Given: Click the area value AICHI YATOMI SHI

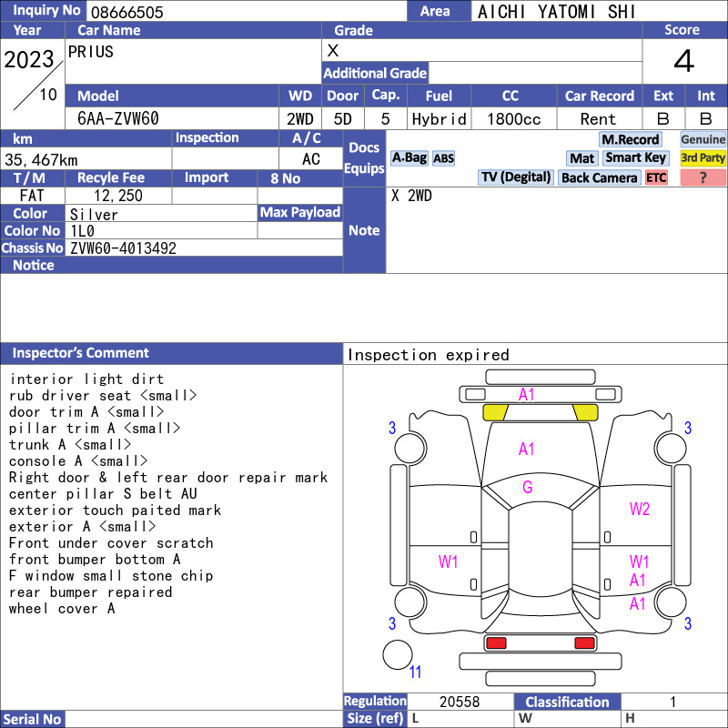Looking at the screenshot, I should [x=556, y=12].
